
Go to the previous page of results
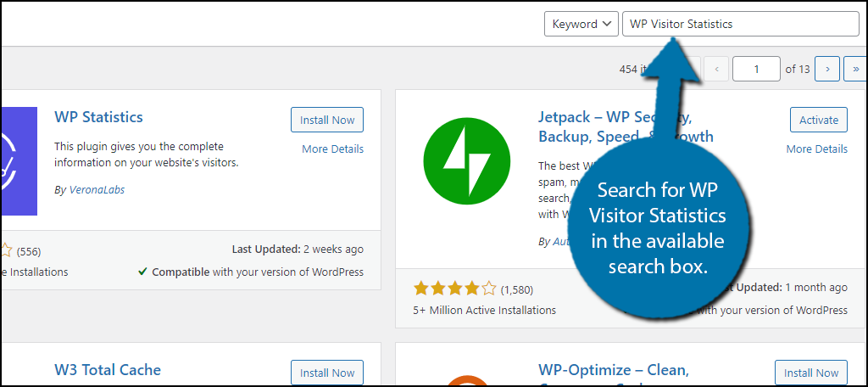717,70
